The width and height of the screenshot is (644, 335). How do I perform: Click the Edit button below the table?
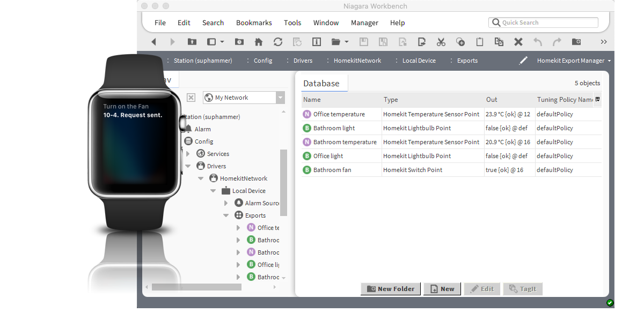(482, 289)
